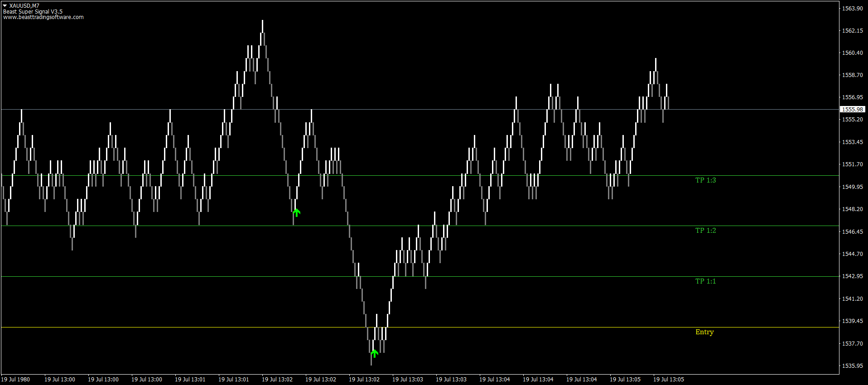
Task: Click the 1535.95 price on the scale
Action: [853, 366]
